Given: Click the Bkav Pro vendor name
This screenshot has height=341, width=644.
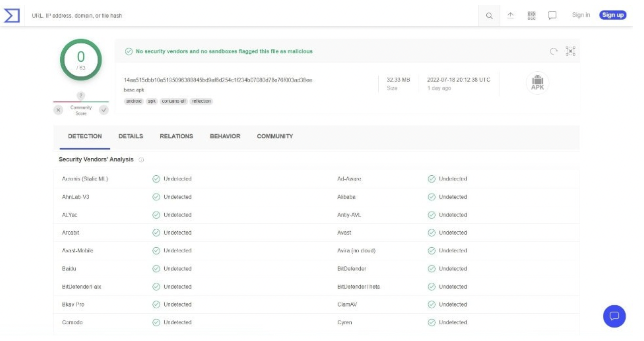Looking at the screenshot, I should point(73,305).
